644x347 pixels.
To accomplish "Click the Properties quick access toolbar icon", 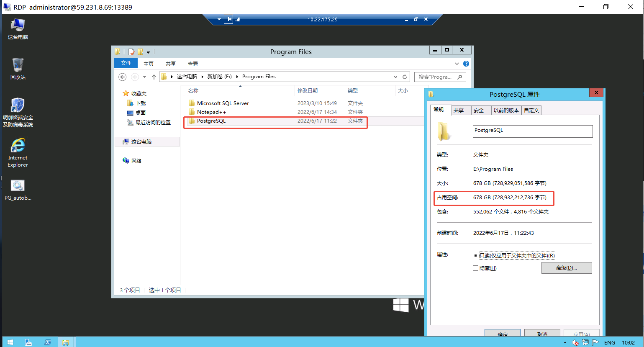I will 131,52.
